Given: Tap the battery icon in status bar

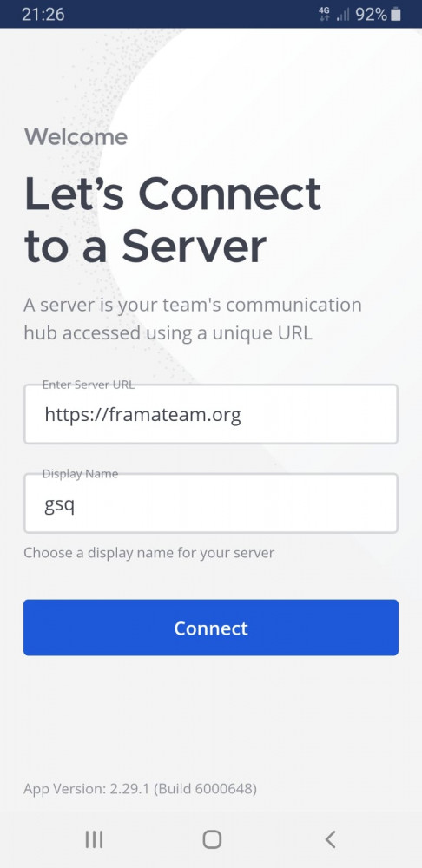Looking at the screenshot, I should (395, 15).
